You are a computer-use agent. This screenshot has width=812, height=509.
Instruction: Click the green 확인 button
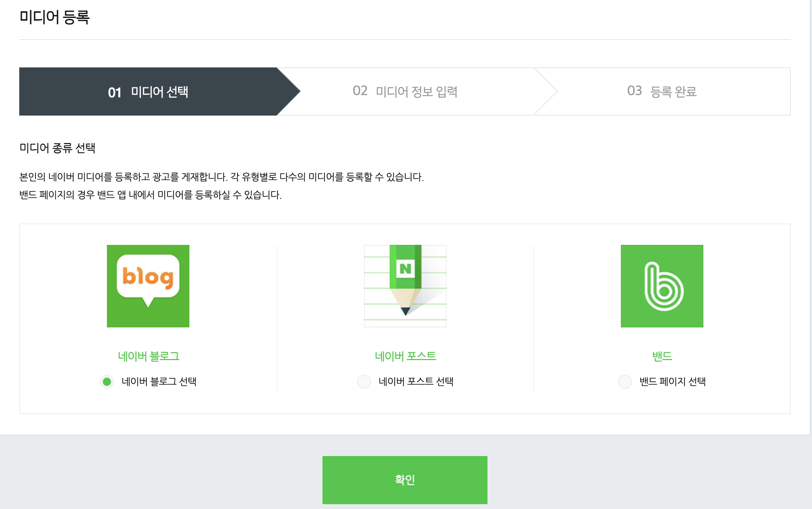coord(405,480)
